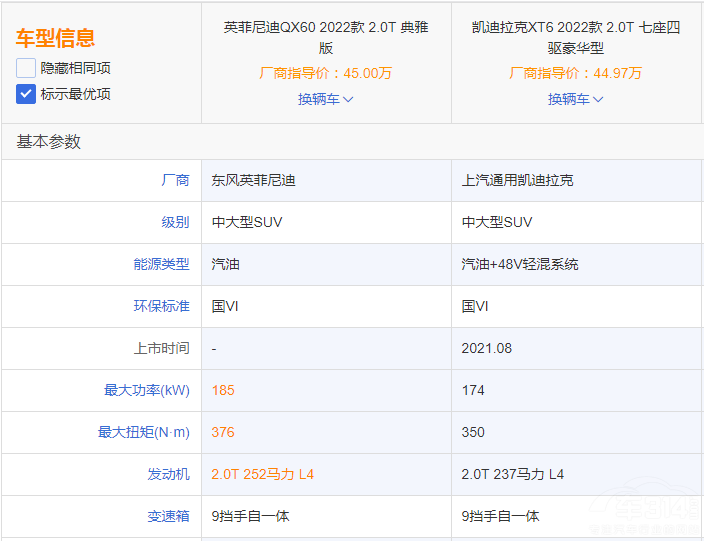Click the highlighted 185 power value
The height and width of the screenshot is (541, 704).
[223, 390]
